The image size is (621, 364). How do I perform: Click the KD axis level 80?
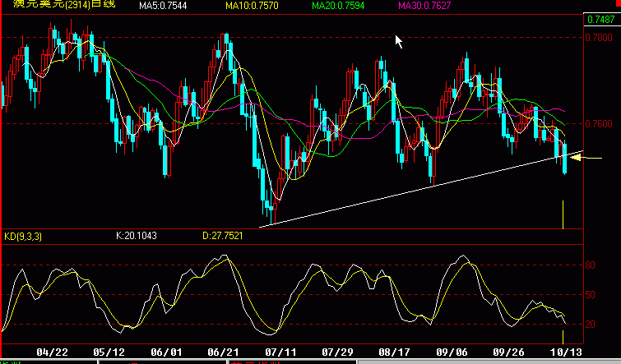pyautogui.click(x=590, y=265)
